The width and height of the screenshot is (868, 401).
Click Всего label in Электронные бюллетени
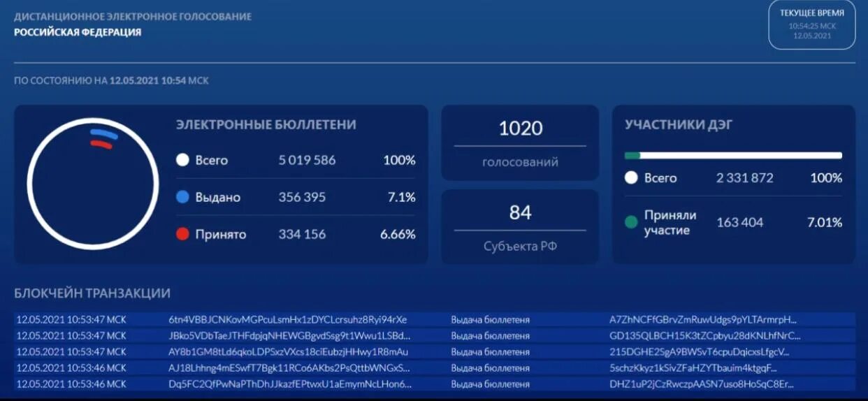(212, 160)
